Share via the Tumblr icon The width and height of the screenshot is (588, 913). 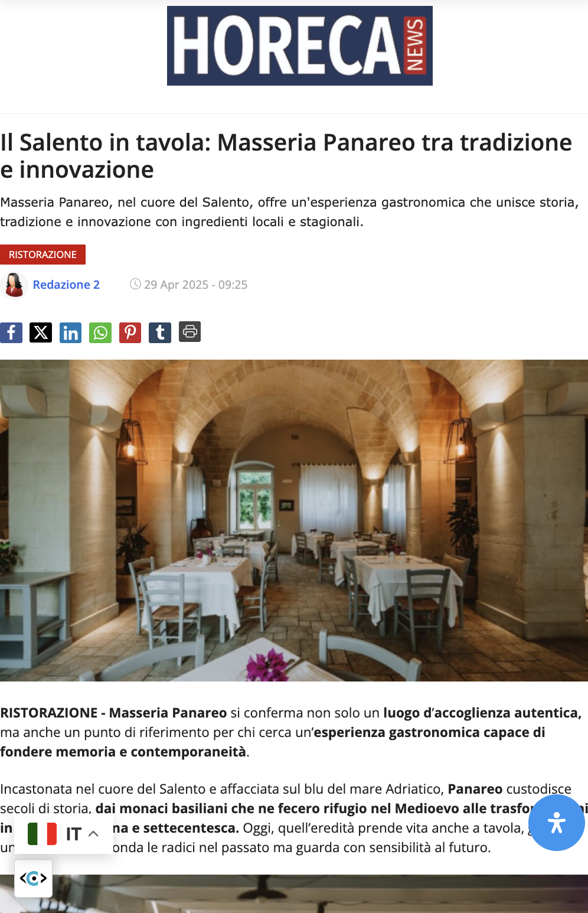pyautogui.click(x=160, y=332)
